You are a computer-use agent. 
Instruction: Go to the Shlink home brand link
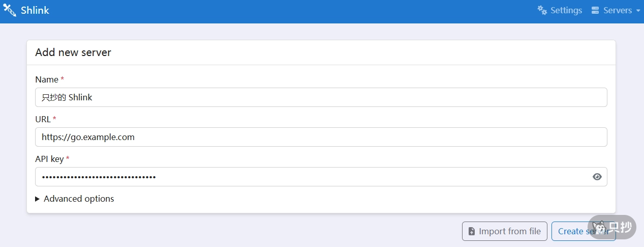[35, 10]
